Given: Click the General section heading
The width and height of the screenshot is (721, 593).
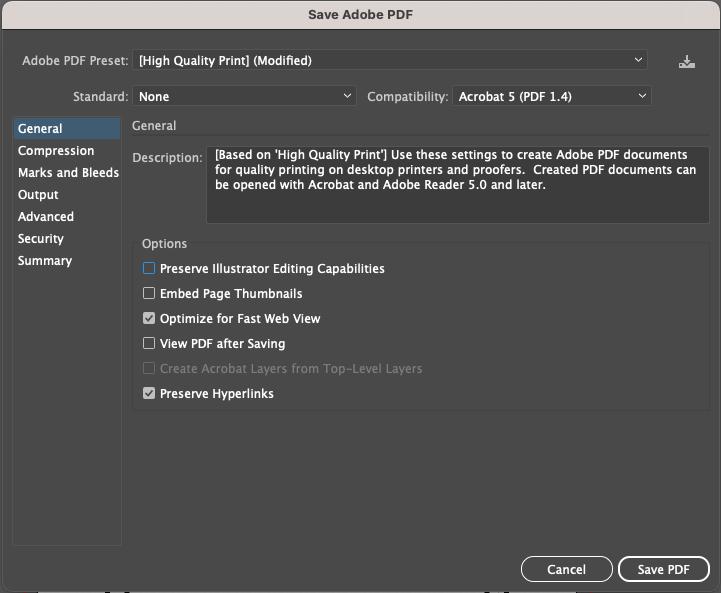Looking at the screenshot, I should click(154, 125).
